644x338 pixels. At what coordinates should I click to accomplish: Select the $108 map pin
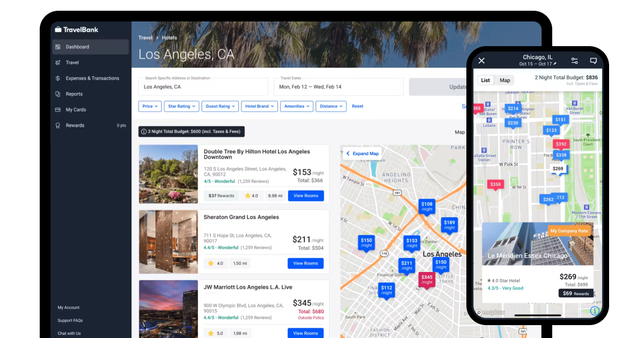pos(427,207)
